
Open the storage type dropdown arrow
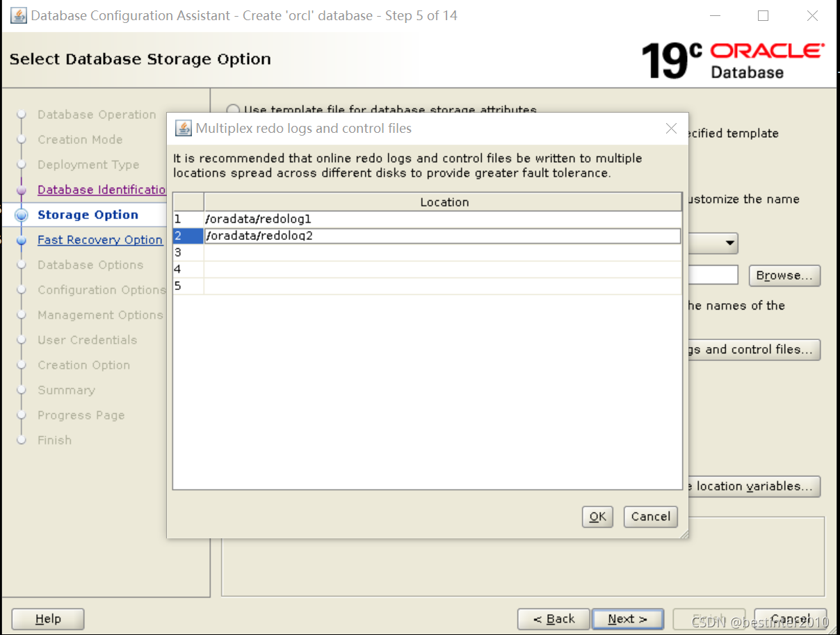[x=729, y=243]
